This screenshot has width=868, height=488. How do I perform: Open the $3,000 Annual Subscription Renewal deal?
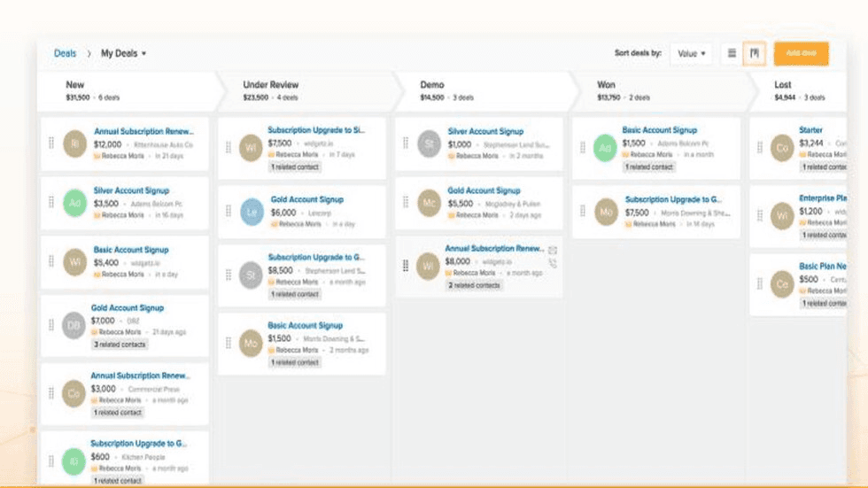[141, 376]
